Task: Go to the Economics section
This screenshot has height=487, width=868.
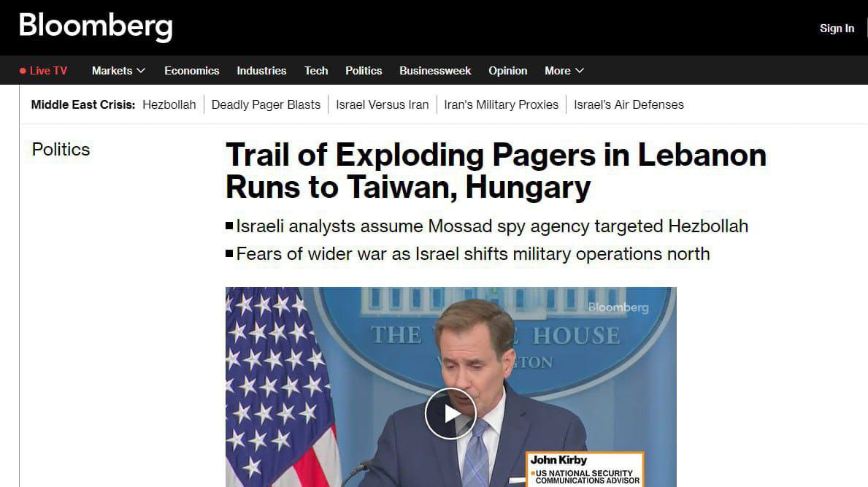Action: click(191, 71)
